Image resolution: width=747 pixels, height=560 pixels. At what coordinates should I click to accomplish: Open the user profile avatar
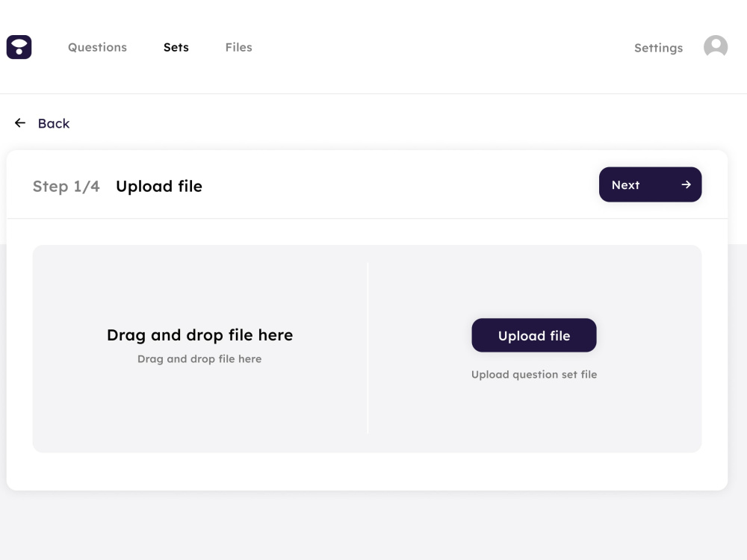(x=716, y=46)
